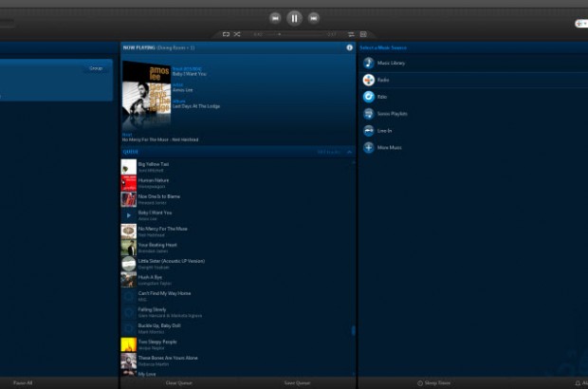The image size is (588, 389).
Task: Click the Amos Lee album artwork
Action: pyautogui.click(x=146, y=93)
